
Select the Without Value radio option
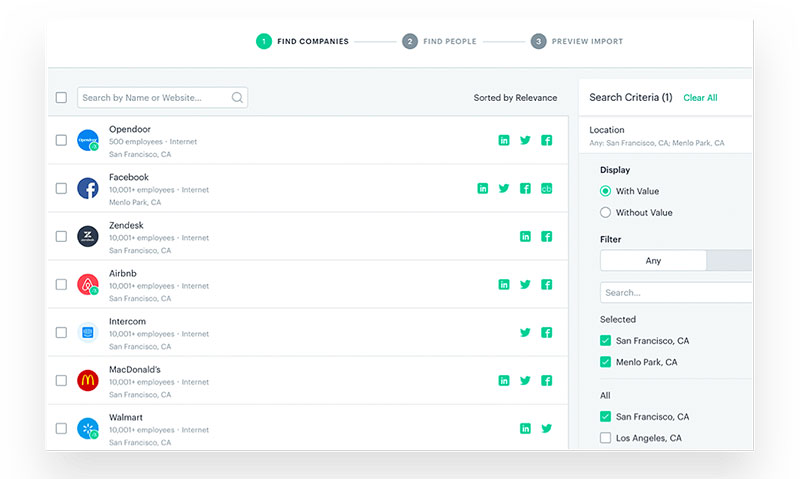[605, 212]
